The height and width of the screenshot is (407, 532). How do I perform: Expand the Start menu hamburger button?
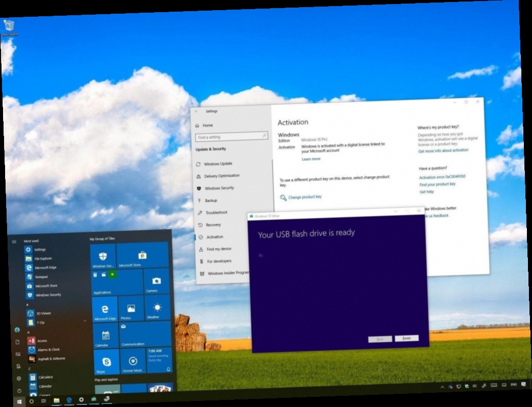pyautogui.click(x=14, y=242)
